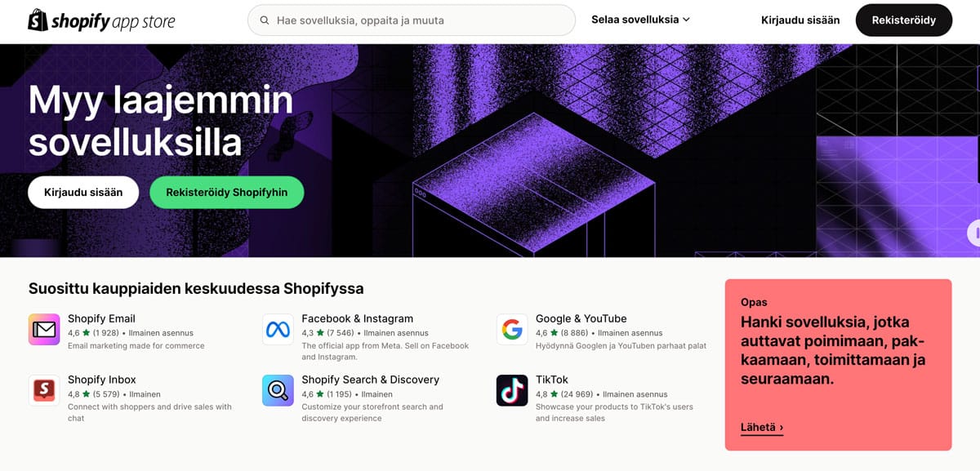The height and width of the screenshot is (471, 980).
Task: Open the Google & YouTube title link
Action: [581, 318]
